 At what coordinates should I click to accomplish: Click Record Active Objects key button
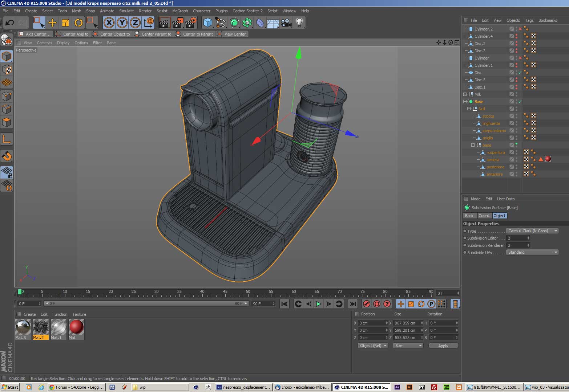tap(367, 304)
